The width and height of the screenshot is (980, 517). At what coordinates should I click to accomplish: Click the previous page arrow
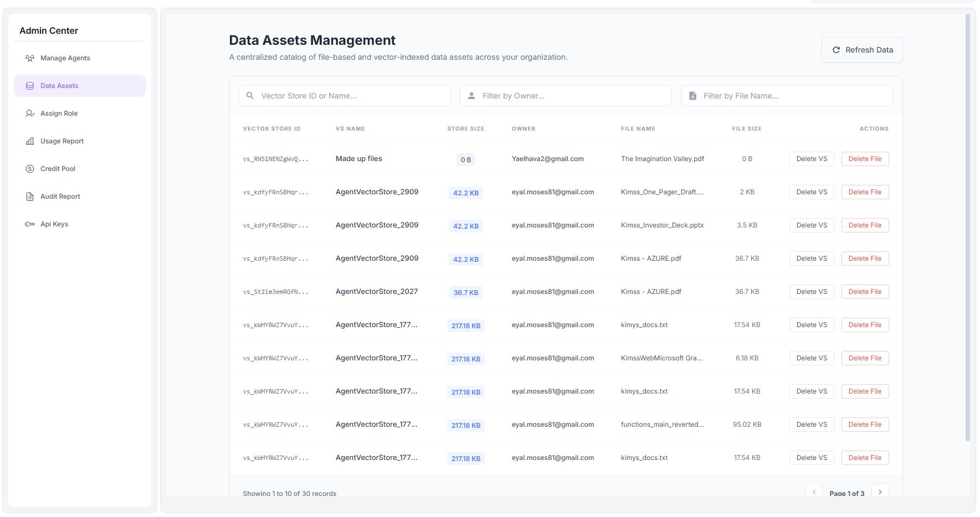(x=814, y=492)
